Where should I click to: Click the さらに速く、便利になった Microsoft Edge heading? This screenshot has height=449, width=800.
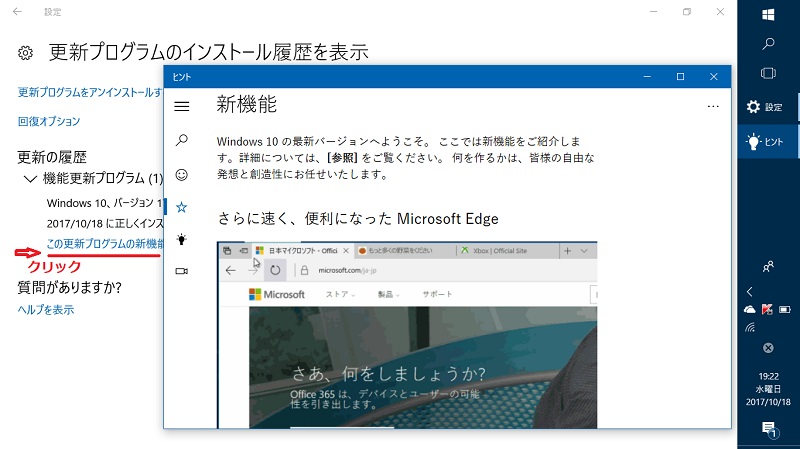click(x=358, y=219)
